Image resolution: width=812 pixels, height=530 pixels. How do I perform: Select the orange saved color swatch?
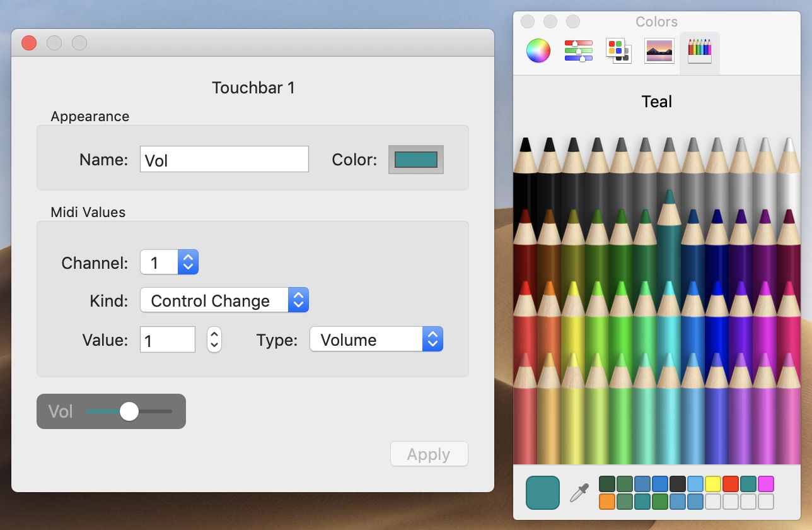pos(607,502)
